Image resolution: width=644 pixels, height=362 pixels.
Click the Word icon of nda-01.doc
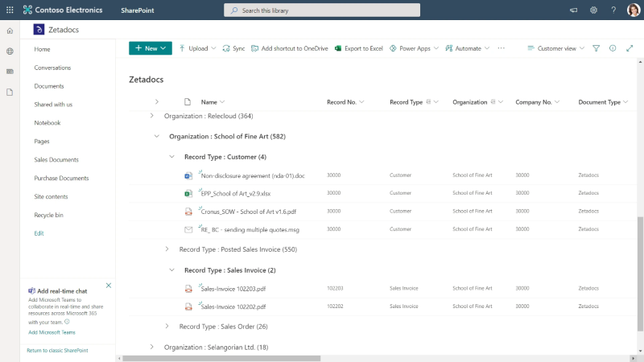(x=188, y=175)
